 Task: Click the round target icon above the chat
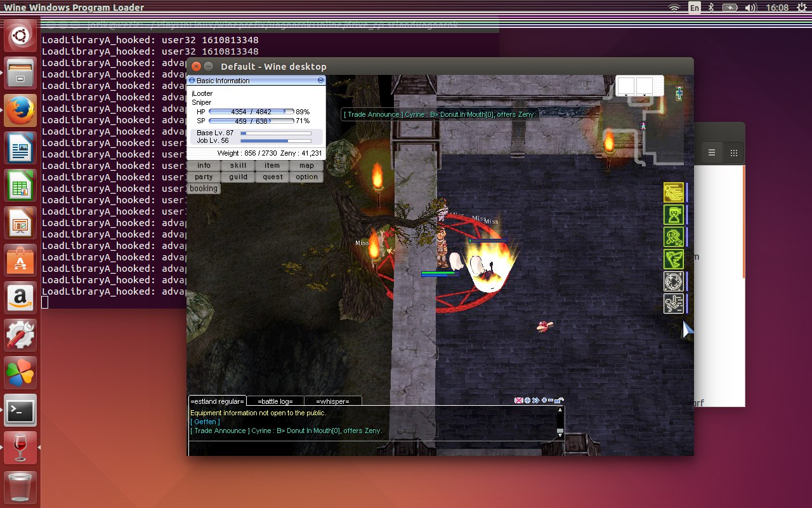(x=527, y=401)
